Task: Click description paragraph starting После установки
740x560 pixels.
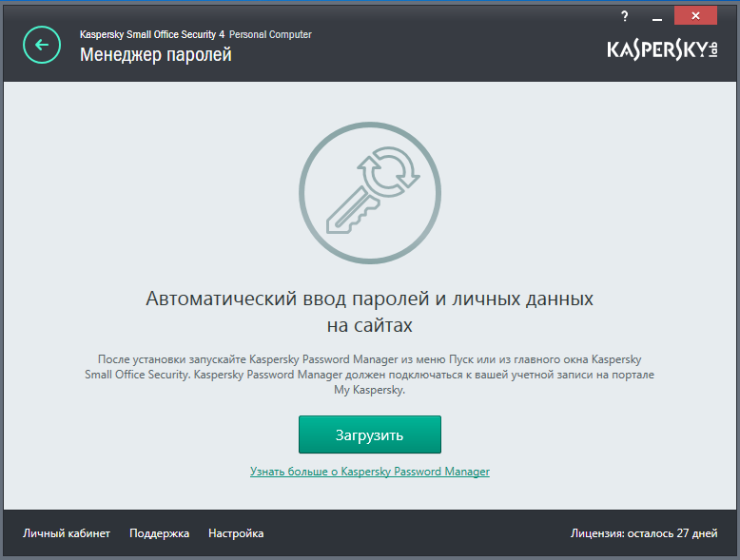Action: [x=370, y=375]
